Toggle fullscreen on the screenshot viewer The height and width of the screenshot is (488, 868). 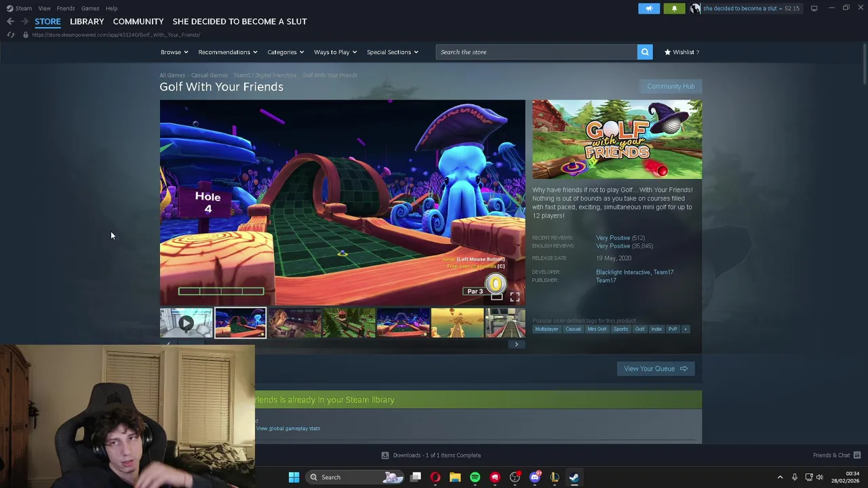click(515, 297)
